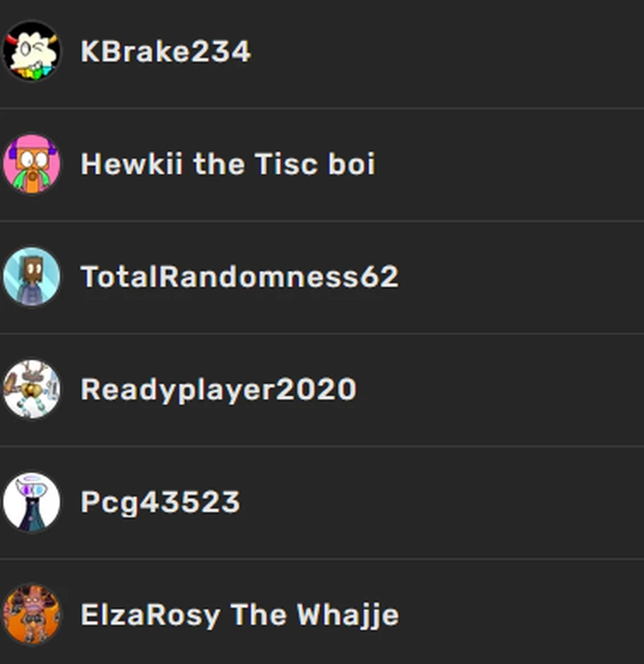This screenshot has height=664, width=644.
Task: Open KBrake234's sheep avatar picture
Action: [x=32, y=51]
